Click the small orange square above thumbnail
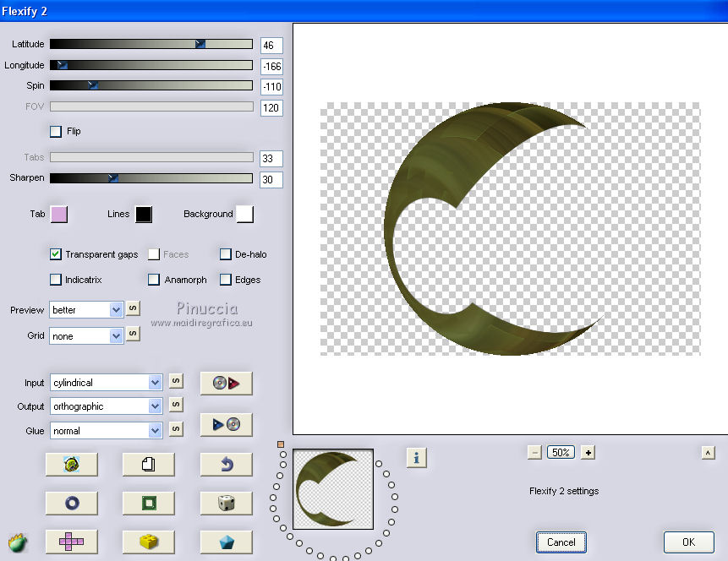The image size is (728, 561). point(281,444)
